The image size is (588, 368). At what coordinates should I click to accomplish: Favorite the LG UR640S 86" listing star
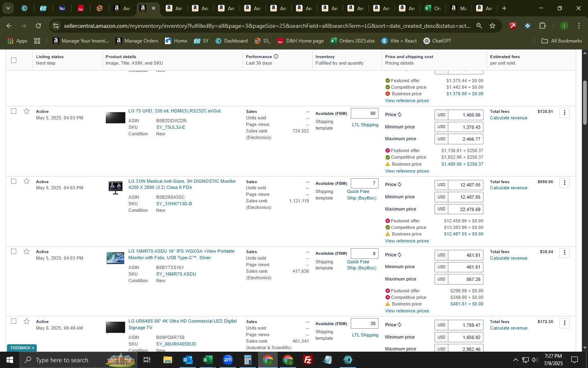27,321
